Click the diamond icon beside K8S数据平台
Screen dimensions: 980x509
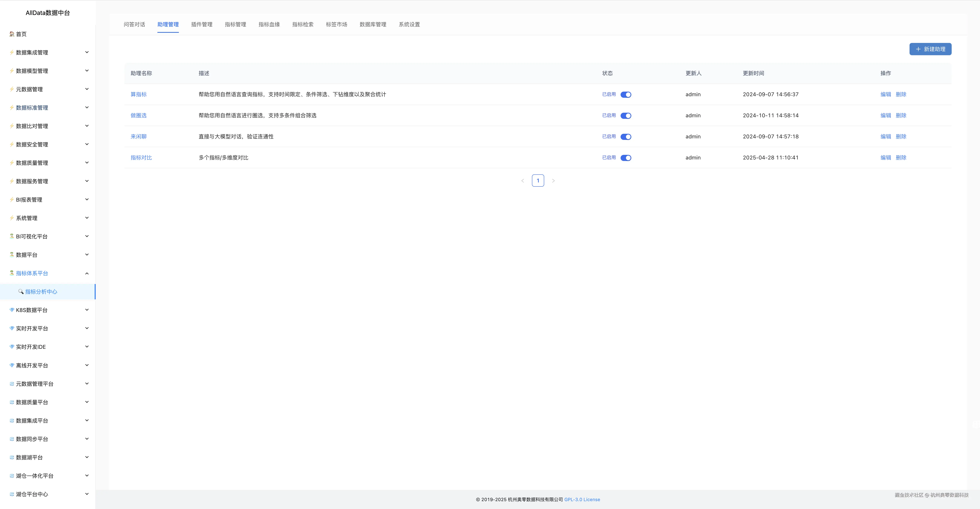click(12, 310)
